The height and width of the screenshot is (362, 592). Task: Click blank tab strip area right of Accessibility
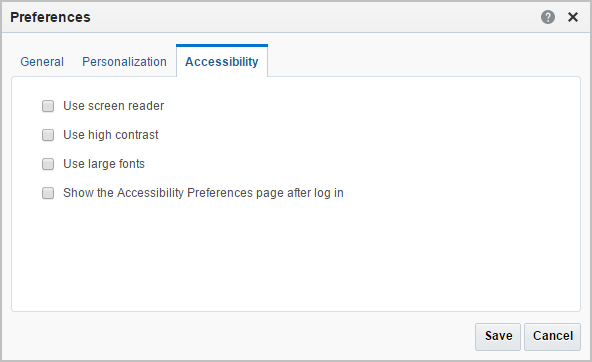click(423, 60)
